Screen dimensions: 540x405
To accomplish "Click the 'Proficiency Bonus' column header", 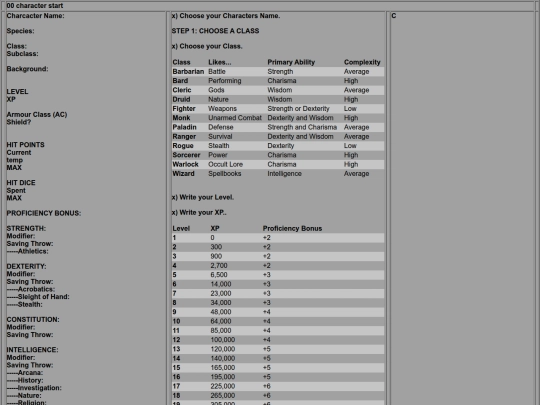I will point(292,229).
